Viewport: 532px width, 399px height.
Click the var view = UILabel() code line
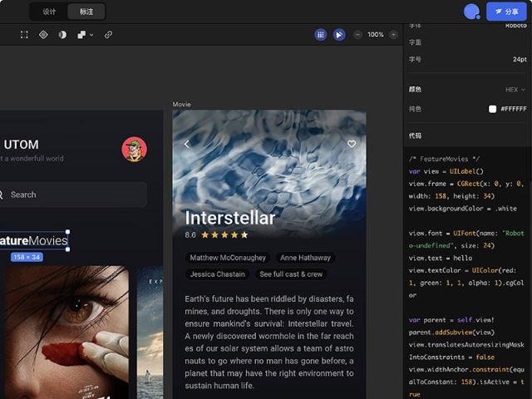tap(446, 171)
